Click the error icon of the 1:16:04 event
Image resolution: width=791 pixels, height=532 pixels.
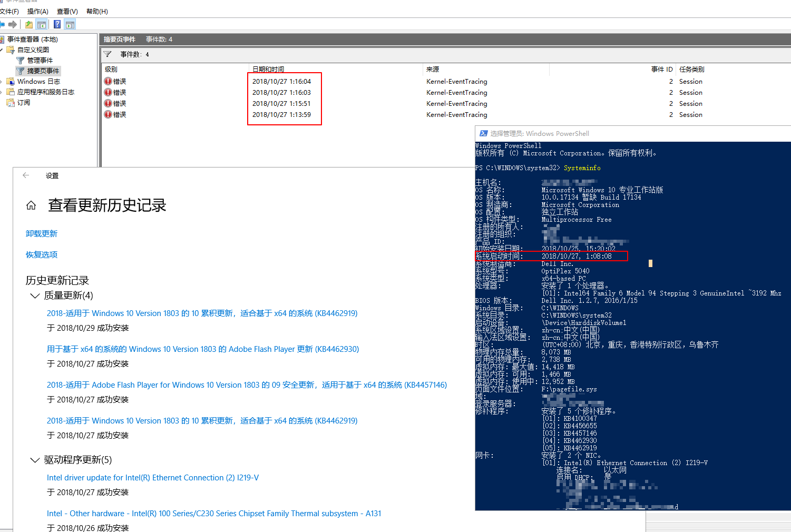click(x=108, y=81)
